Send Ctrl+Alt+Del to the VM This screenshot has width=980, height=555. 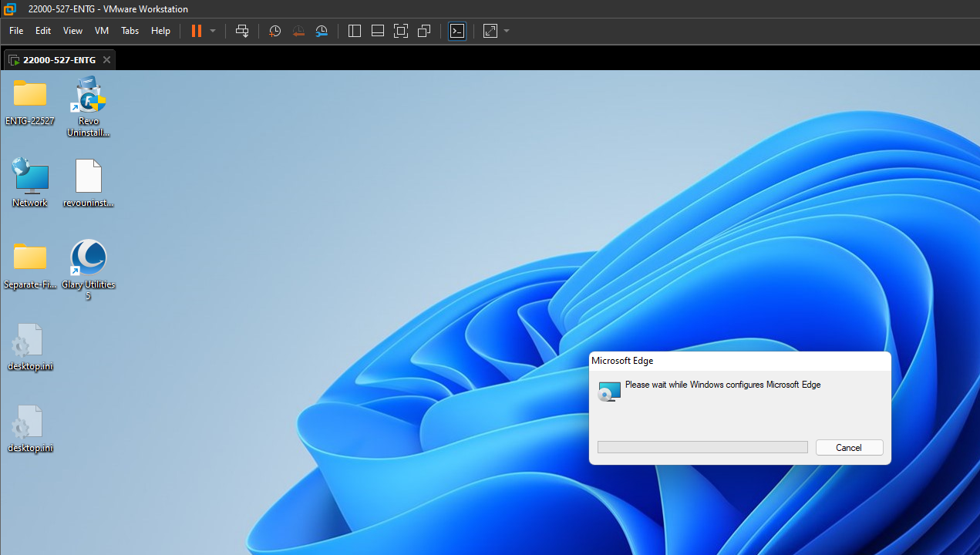tap(242, 31)
